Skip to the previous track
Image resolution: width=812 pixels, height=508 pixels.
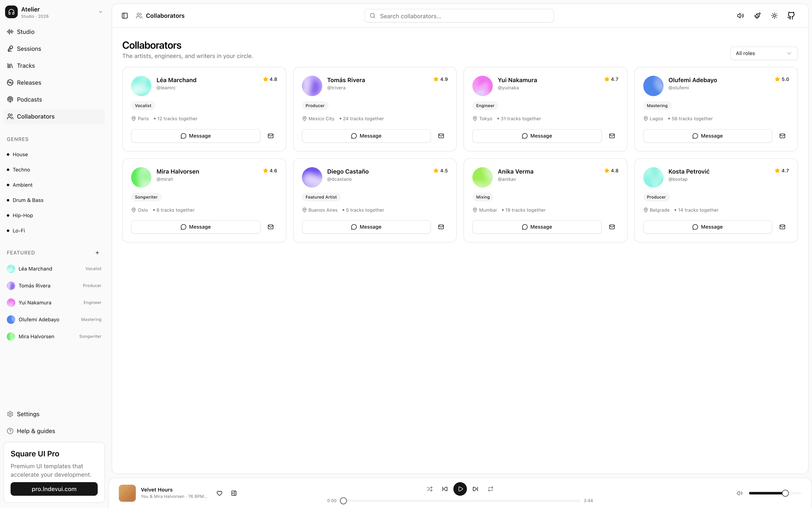(x=445, y=489)
